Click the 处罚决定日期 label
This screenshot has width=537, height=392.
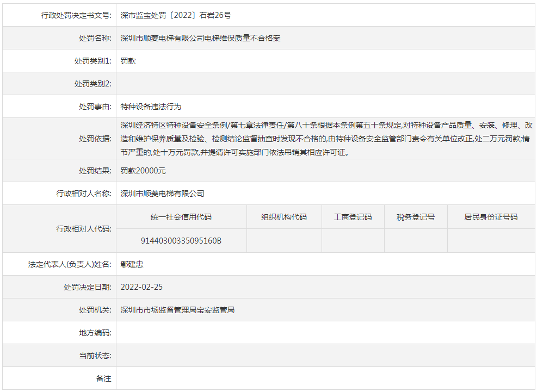click(88, 287)
